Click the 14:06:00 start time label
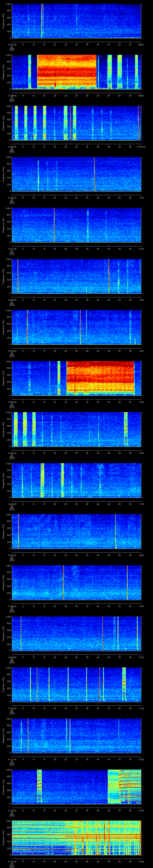The image size is (153, 868). pos(12,504)
